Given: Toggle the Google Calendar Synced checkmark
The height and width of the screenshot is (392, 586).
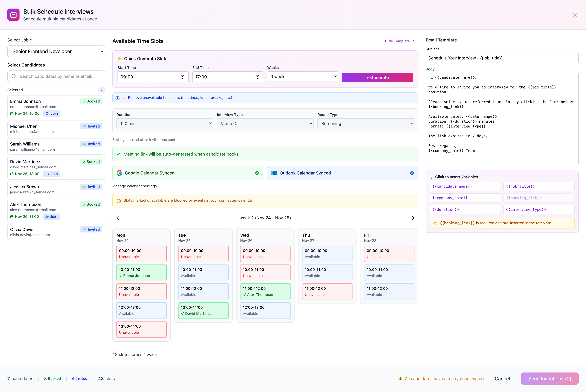Looking at the screenshot, I should pyautogui.click(x=257, y=173).
